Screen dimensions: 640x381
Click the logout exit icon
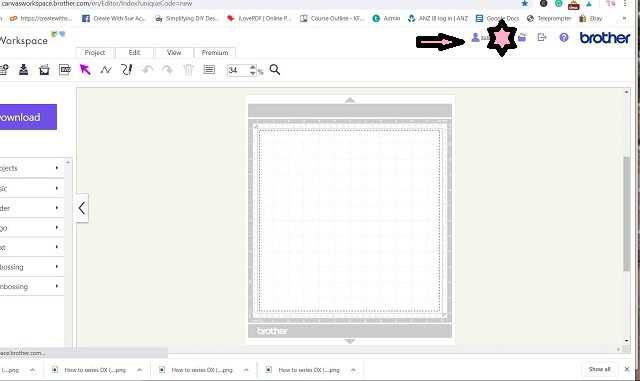(542, 38)
